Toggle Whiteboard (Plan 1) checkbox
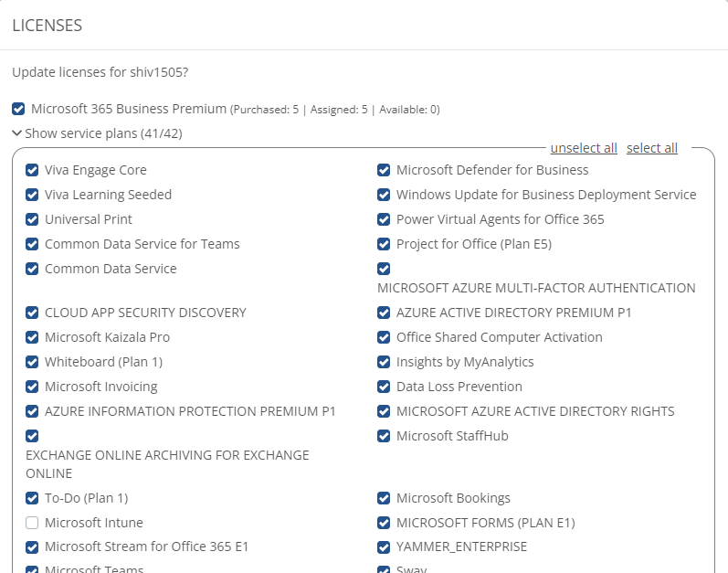The image size is (728, 573). tap(32, 362)
